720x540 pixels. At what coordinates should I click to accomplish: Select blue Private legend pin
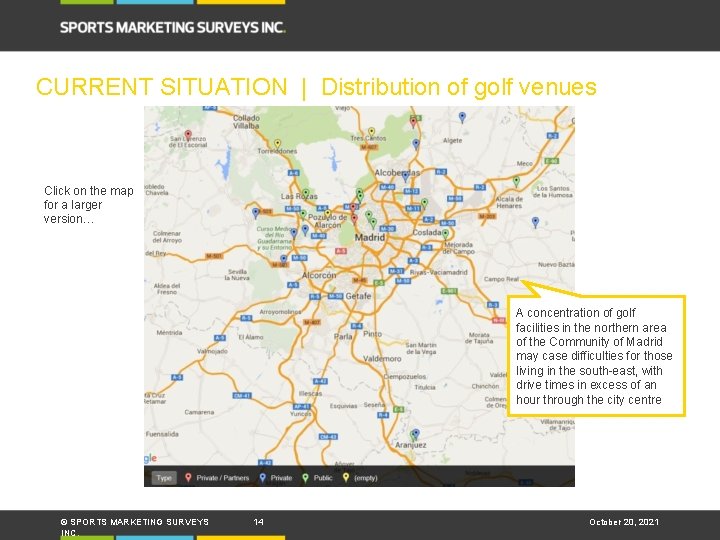[262, 478]
